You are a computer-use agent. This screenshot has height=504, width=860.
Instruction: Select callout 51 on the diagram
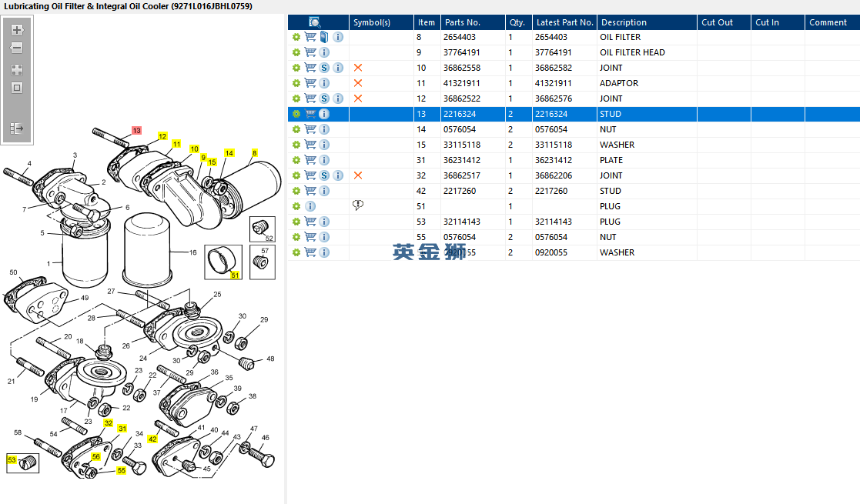tap(236, 275)
